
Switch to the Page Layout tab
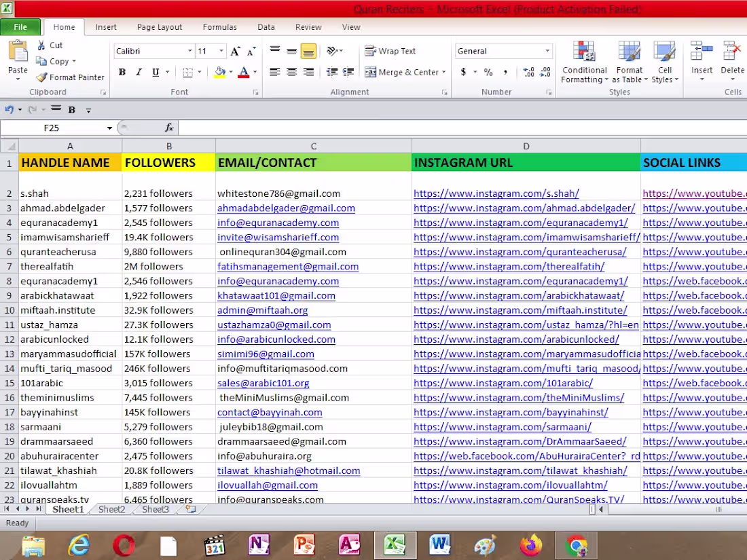[x=160, y=27]
